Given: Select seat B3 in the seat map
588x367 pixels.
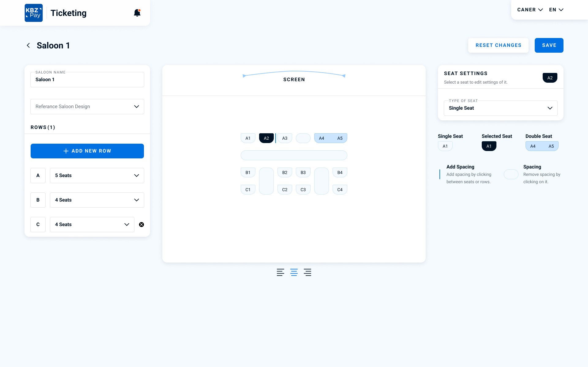Looking at the screenshot, I should point(303,172).
